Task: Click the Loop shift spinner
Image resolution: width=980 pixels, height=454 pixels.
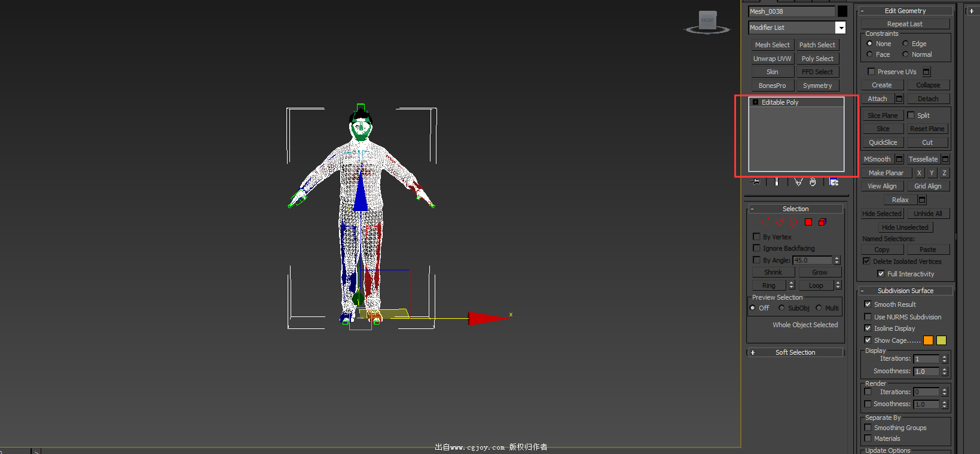Action: pyautogui.click(x=838, y=285)
